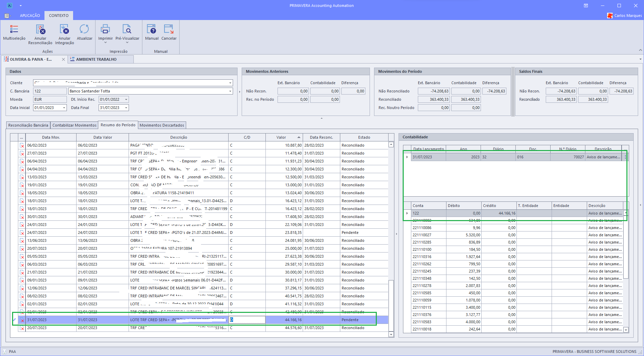Click the Anular Reconciliação icon

tap(40, 30)
